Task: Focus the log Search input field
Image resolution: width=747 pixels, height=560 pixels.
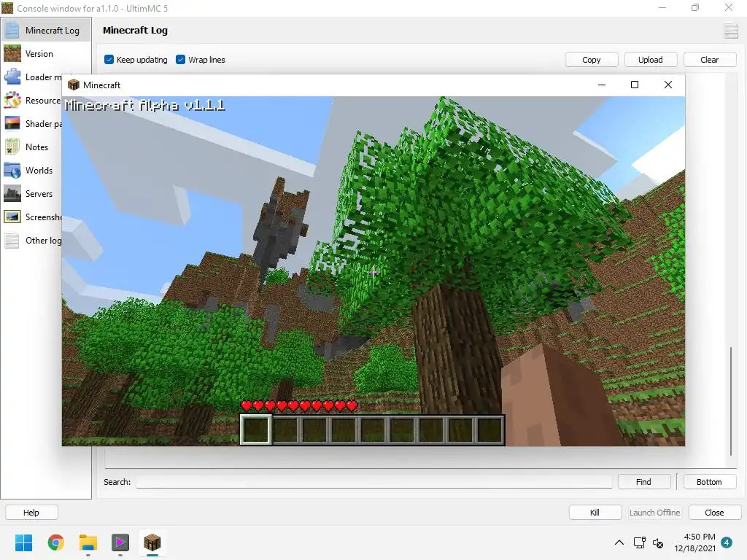Action: pos(374,482)
